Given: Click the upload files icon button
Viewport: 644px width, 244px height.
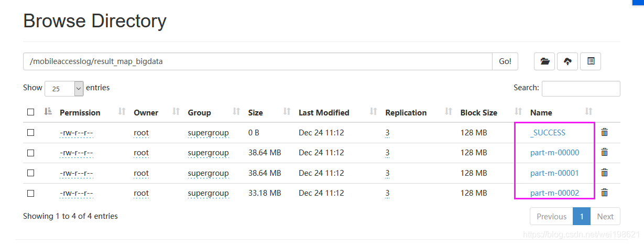Looking at the screenshot, I should pyautogui.click(x=567, y=61).
